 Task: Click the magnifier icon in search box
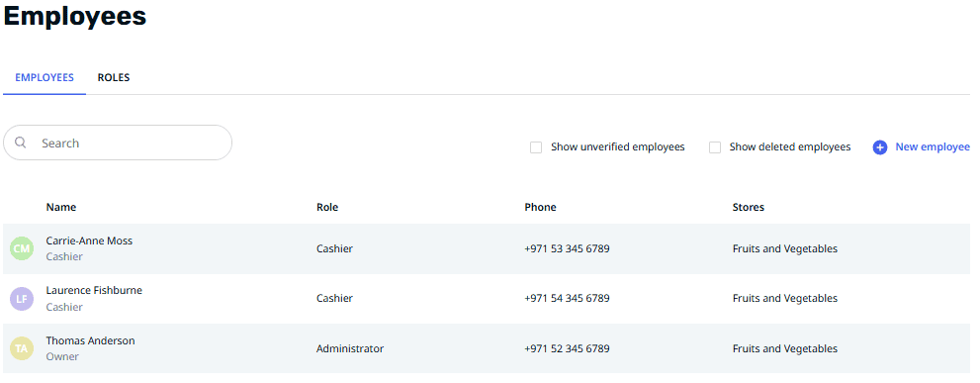click(21, 143)
